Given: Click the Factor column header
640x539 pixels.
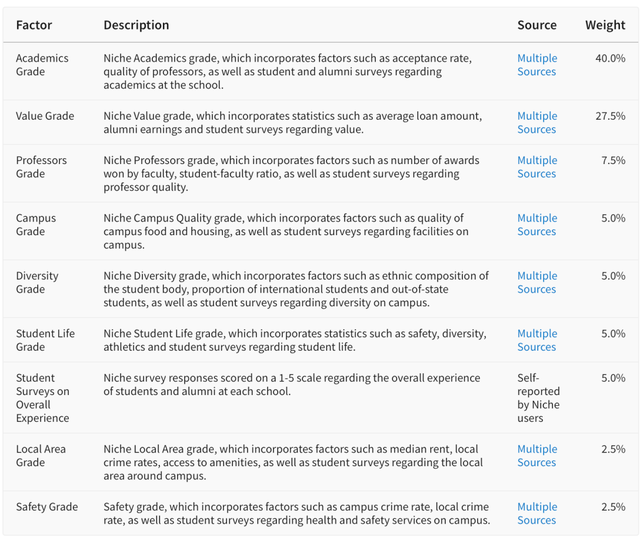Looking at the screenshot, I should tap(34, 25).
